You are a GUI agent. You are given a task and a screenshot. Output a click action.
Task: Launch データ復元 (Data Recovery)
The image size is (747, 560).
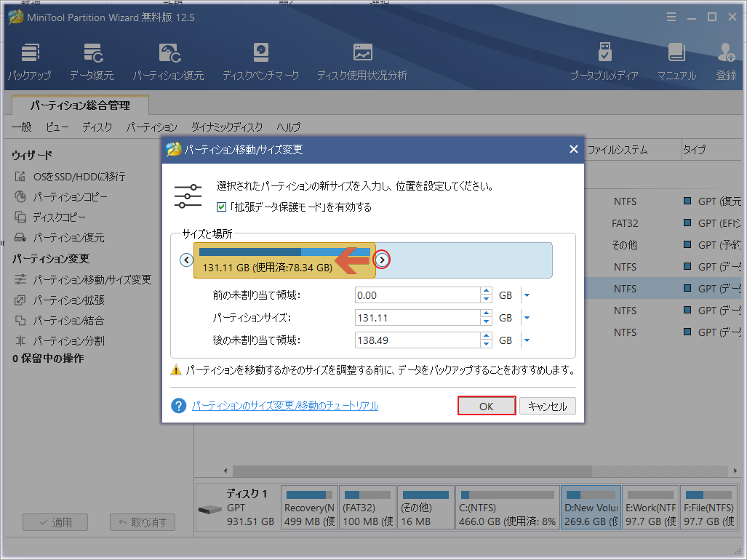pyautogui.click(x=92, y=62)
